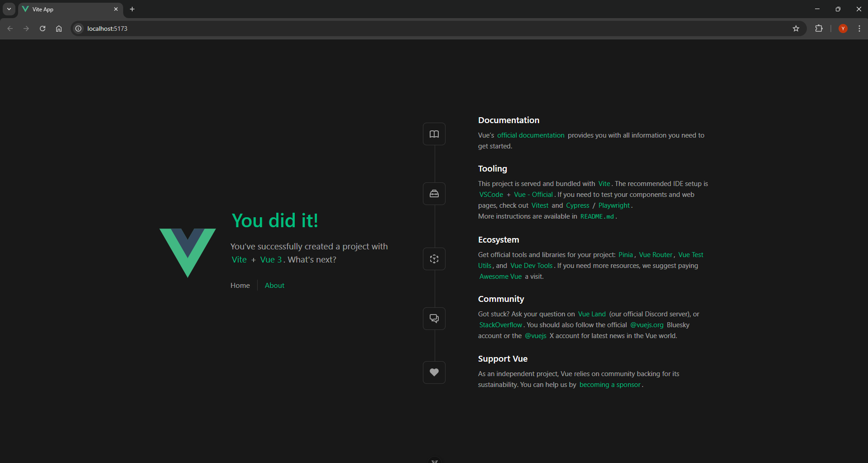This screenshot has width=868, height=463.
Task: Open a new browser tab
Action: tap(132, 9)
